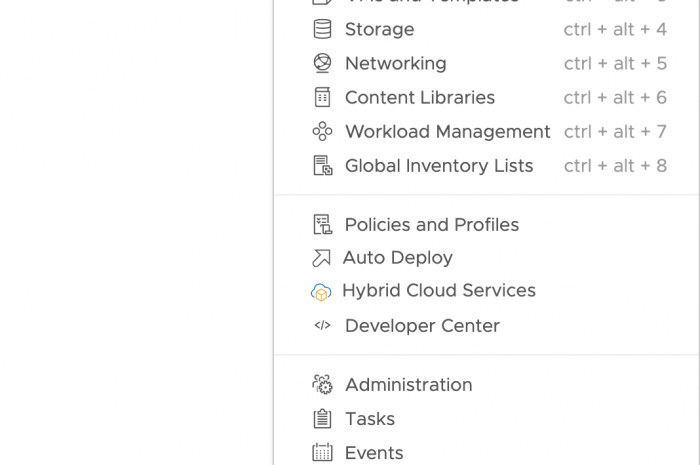The height and width of the screenshot is (465, 700).
Task: Open the Administration menu entry
Action: pyautogui.click(x=408, y=385)
